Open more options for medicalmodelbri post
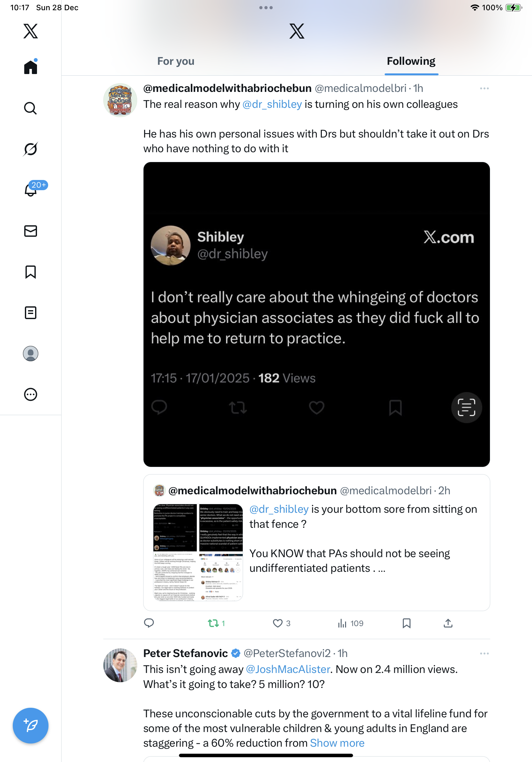This screenshot has width=532, height=762. (484, 89)
